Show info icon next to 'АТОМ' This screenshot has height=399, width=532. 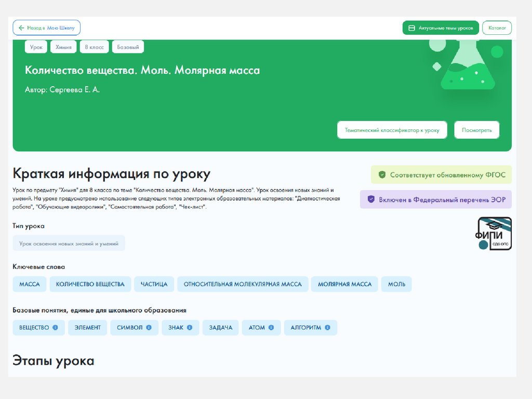tap(271, 327)
